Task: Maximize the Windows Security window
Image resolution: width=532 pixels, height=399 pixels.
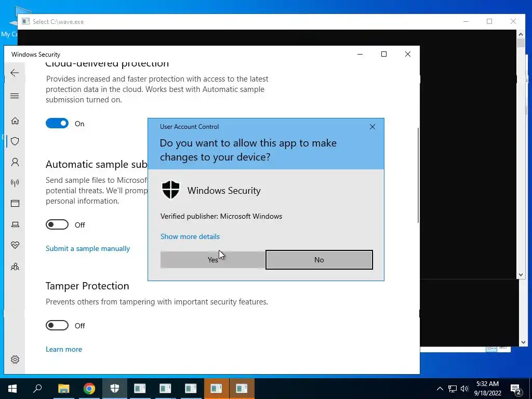Action: (384, 54)
